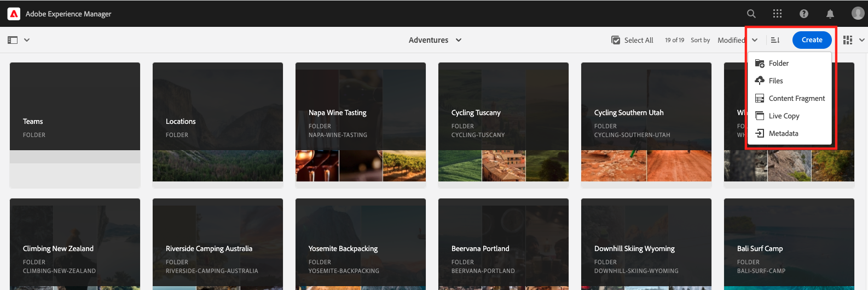Viewport: 868px width, 290px height.
Task: Open the user profile avatar
Action: [858, 13]
